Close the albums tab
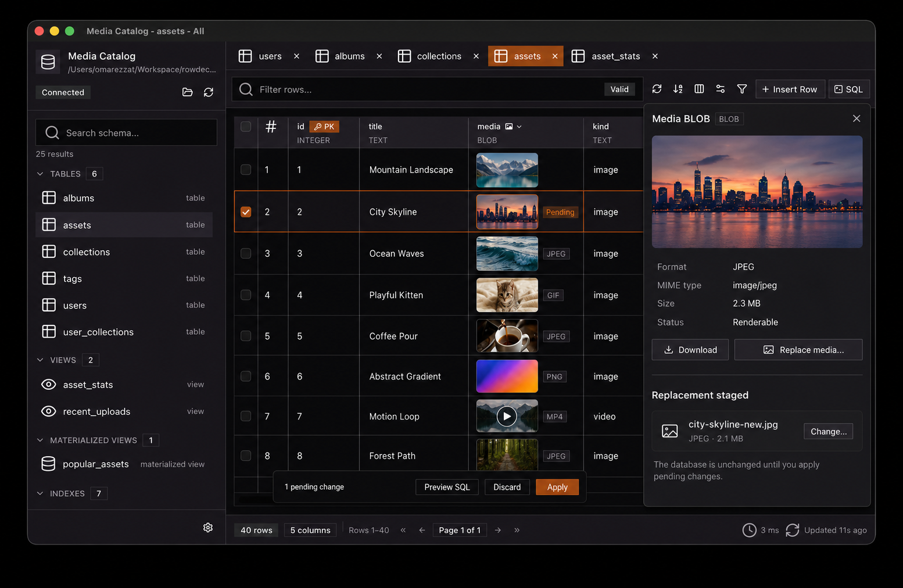 point(379,56)
